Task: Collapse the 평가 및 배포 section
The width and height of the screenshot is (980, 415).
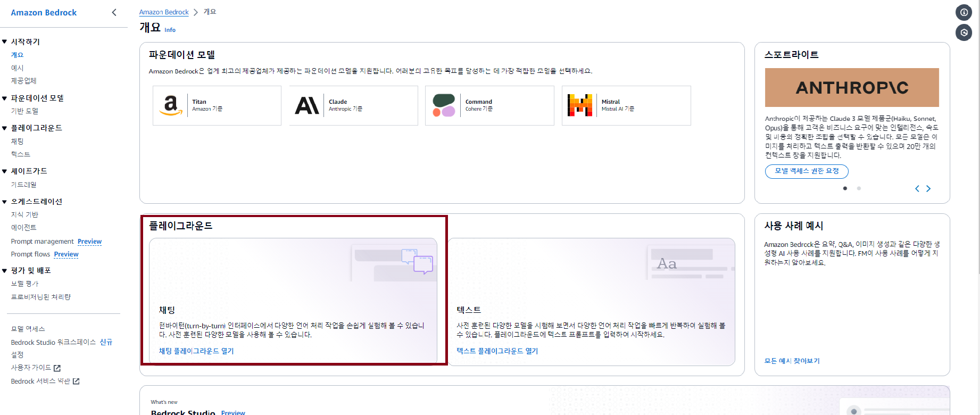Action: point(4,271)
